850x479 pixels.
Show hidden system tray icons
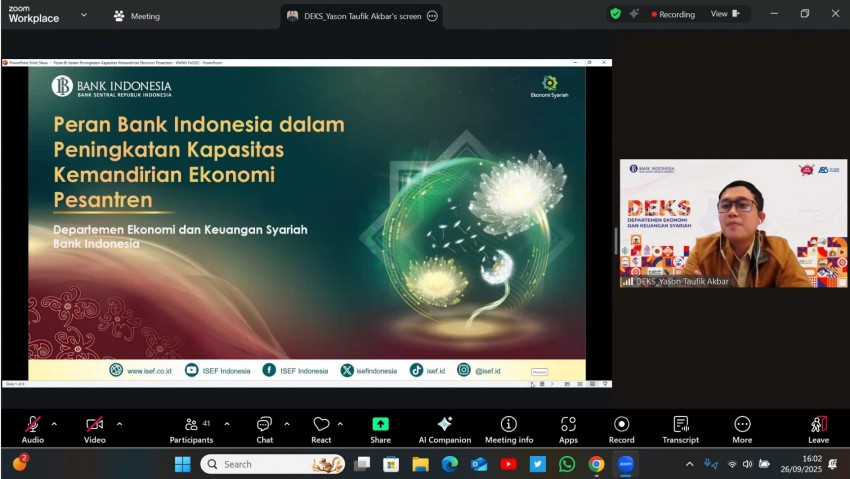click(x=690, y=464)
